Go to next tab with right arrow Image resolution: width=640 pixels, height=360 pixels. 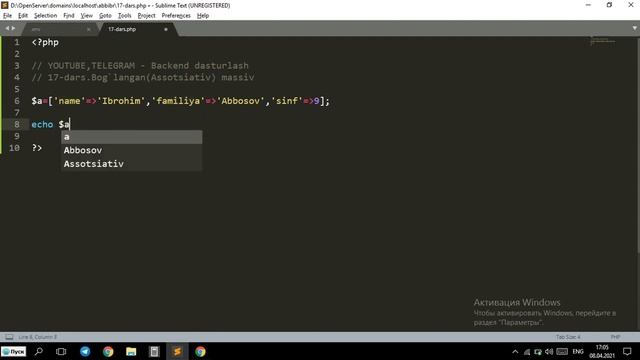pos(13,28)
